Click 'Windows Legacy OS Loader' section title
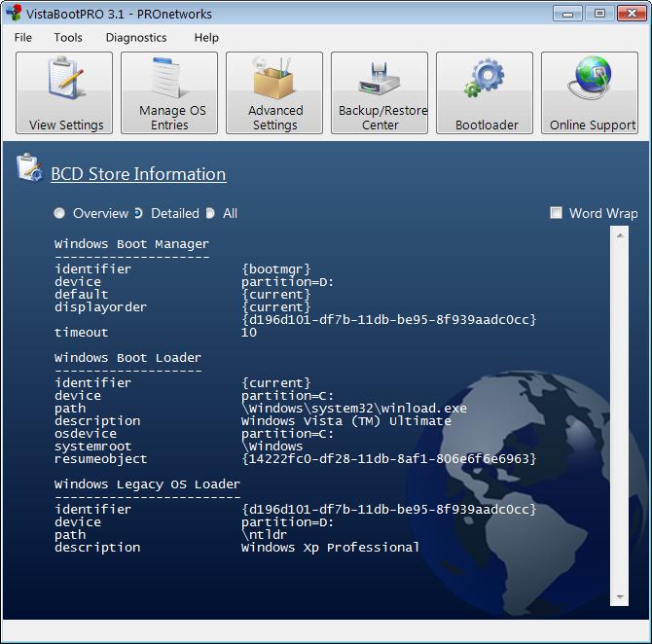 [147, 484]
